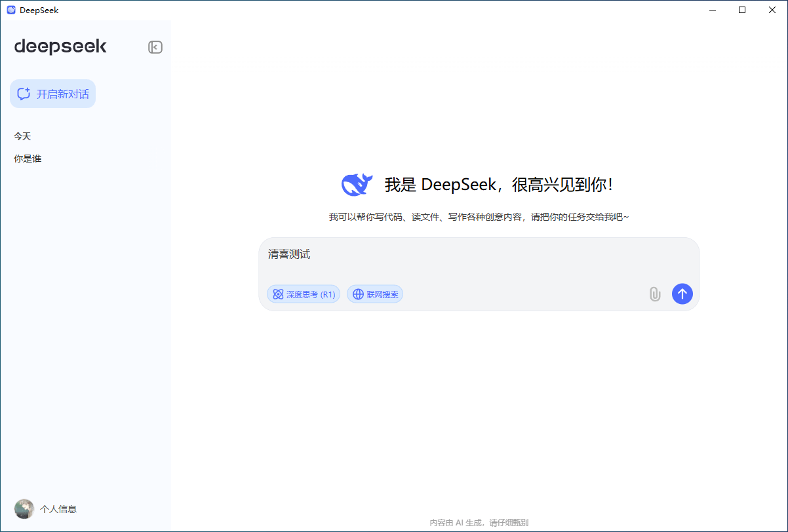Open the 你是谁 conversation from history
This screenshot has height=532, width=788.
[28, 158]
